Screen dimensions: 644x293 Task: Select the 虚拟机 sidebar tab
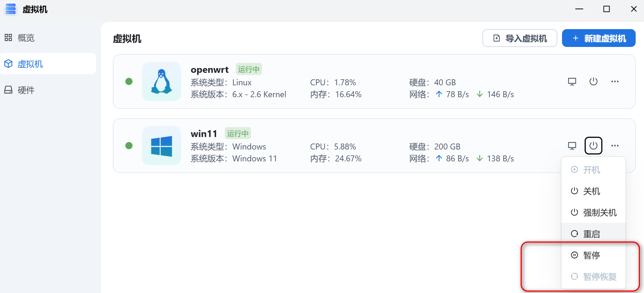[x=30, y=64]
